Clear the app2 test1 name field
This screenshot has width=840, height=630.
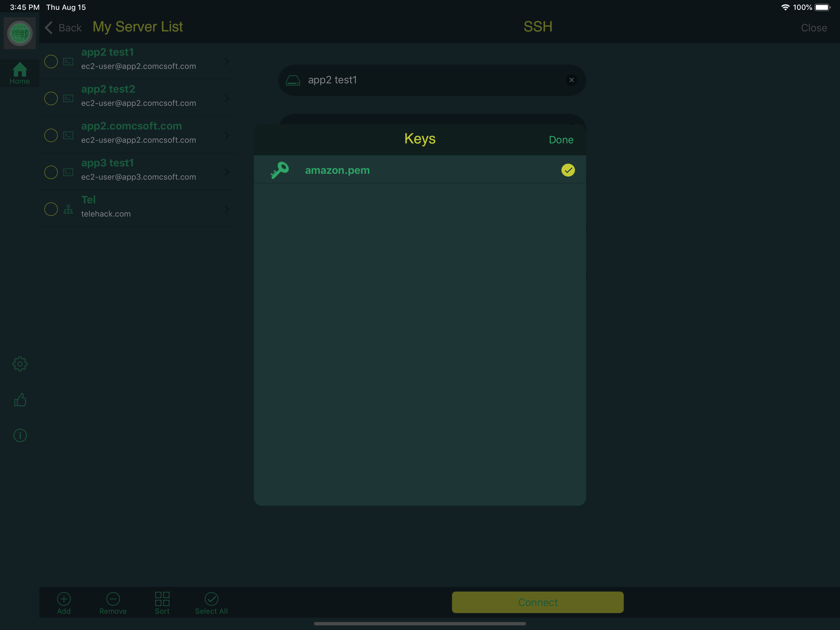[x=571, y=80]
